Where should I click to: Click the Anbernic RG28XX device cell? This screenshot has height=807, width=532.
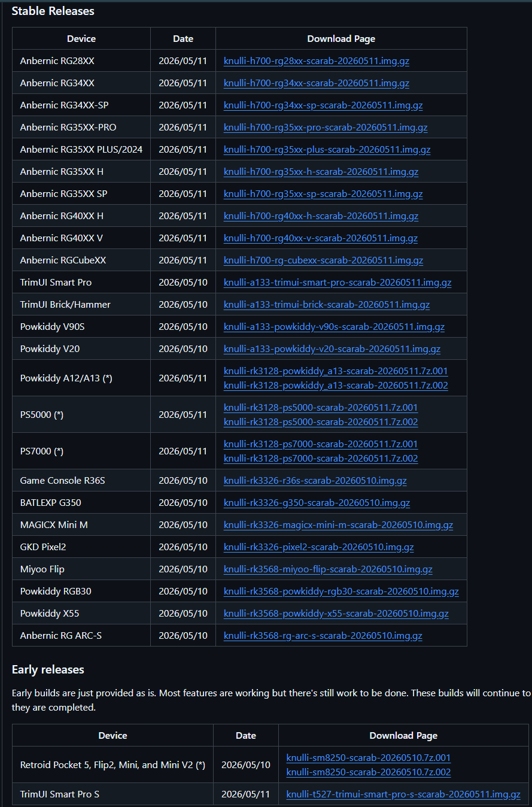81,60
